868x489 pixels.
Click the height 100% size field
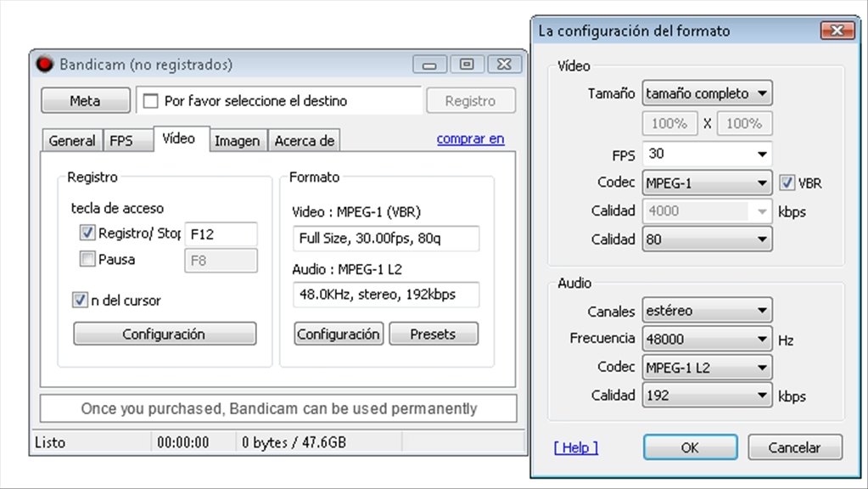coord(744,123)
